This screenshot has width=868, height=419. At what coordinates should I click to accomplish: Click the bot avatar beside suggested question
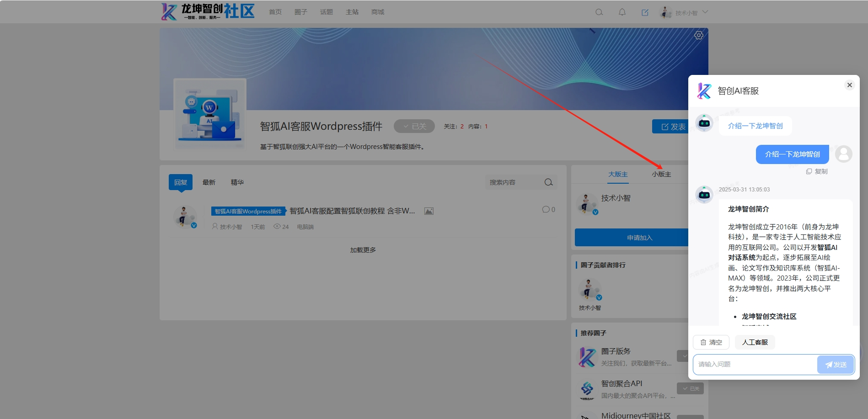[x=704, y=123]
